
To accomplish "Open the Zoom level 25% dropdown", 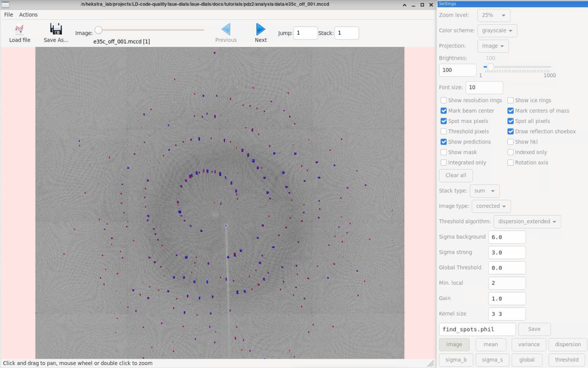I will point(494,15).
